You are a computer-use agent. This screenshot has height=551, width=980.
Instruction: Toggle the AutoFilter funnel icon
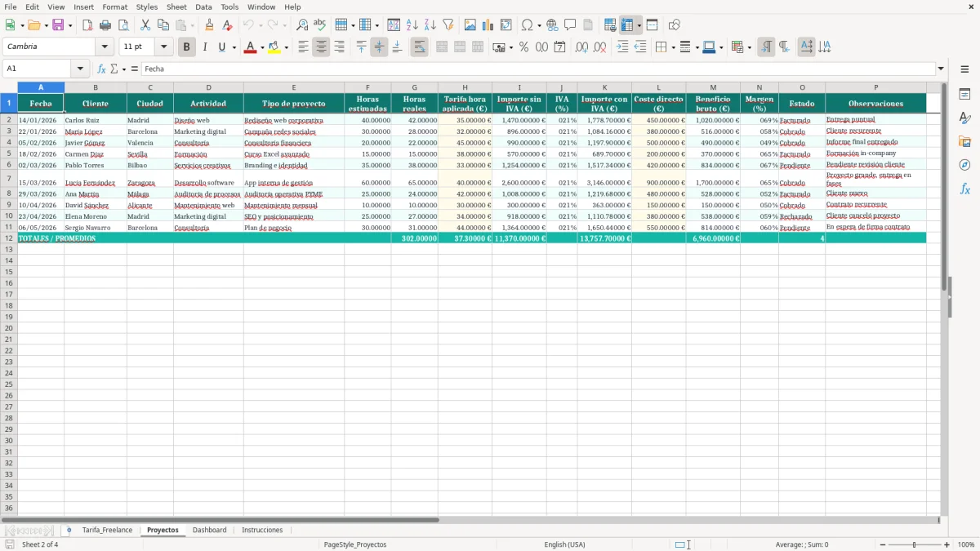(x=448, y=25)
